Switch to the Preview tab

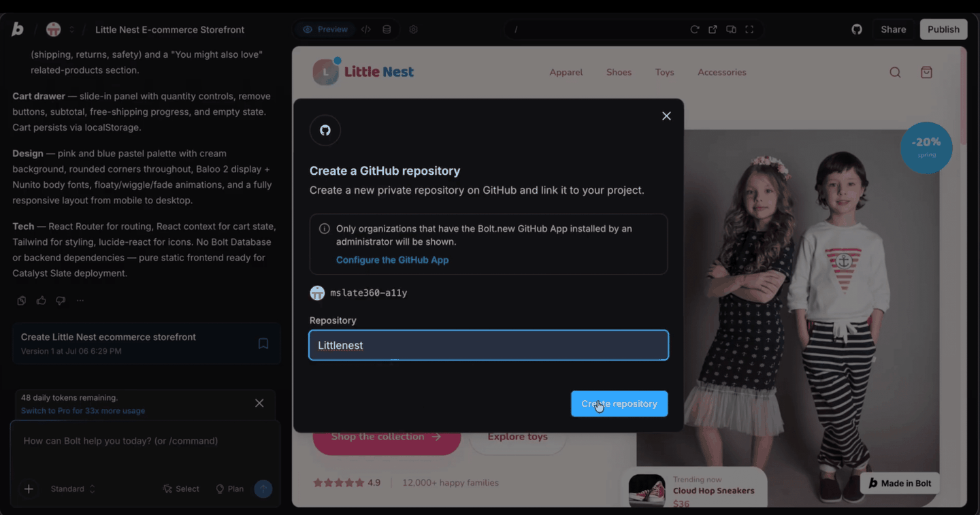pyautogui.click(x=325, y=29)
